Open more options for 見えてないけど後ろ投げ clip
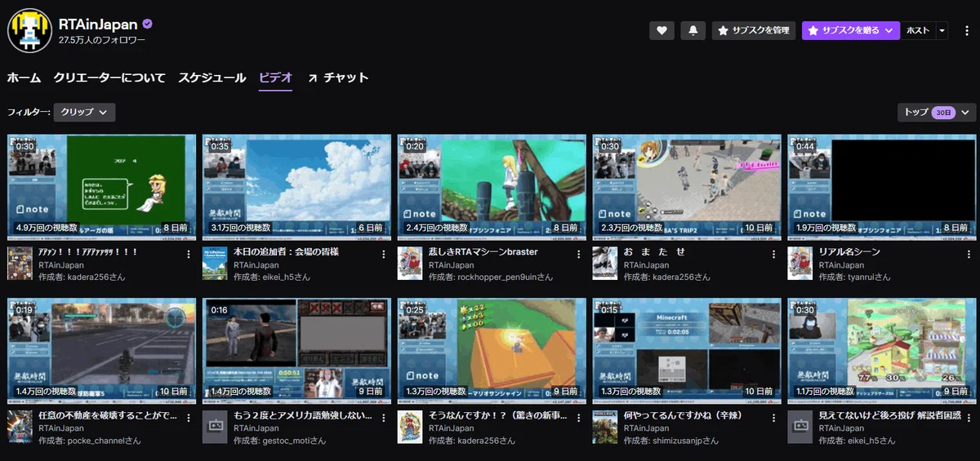Viewport: 980px width, 461px height. coord(969,417)
